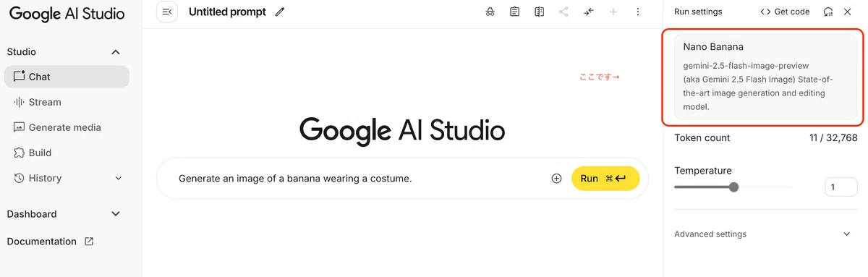Click the History clock icon
868x277 pixels.
click(x=19, y=178)
